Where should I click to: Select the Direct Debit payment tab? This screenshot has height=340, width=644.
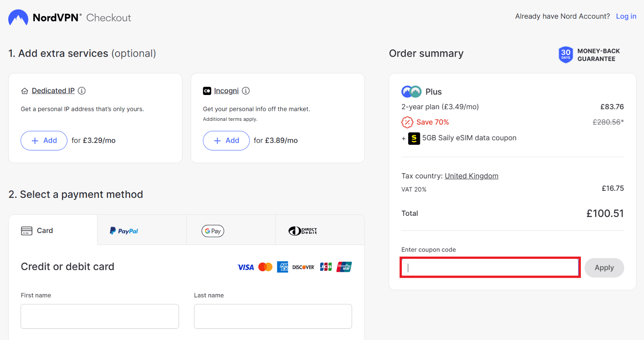[320, 230]
